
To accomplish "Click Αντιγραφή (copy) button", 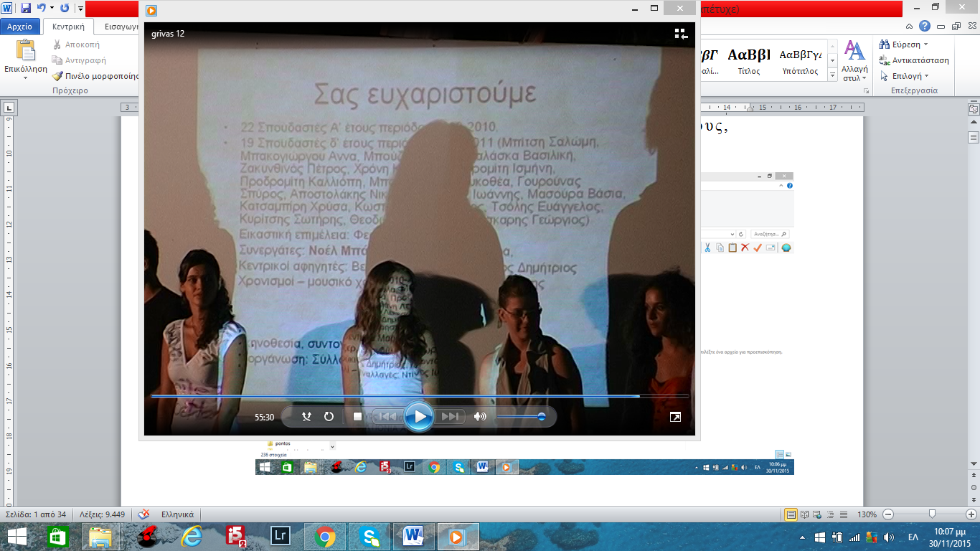I will [79, 60].
